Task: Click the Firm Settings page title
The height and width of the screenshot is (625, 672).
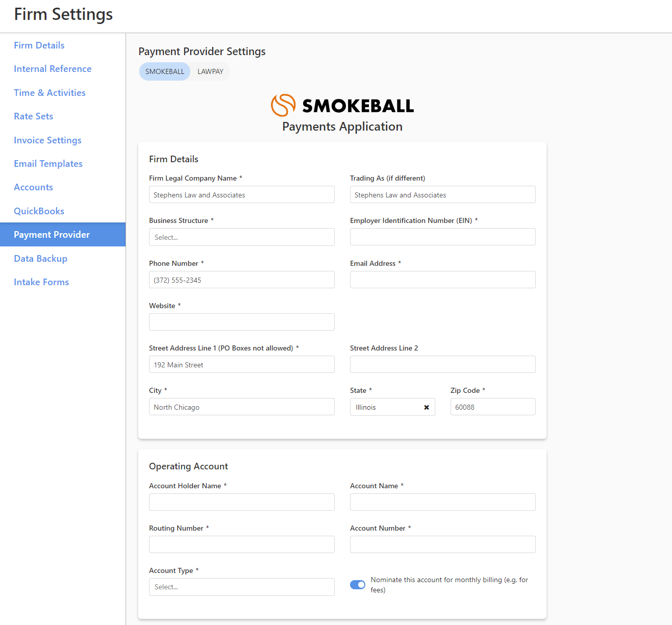Action: click(63, 14)
